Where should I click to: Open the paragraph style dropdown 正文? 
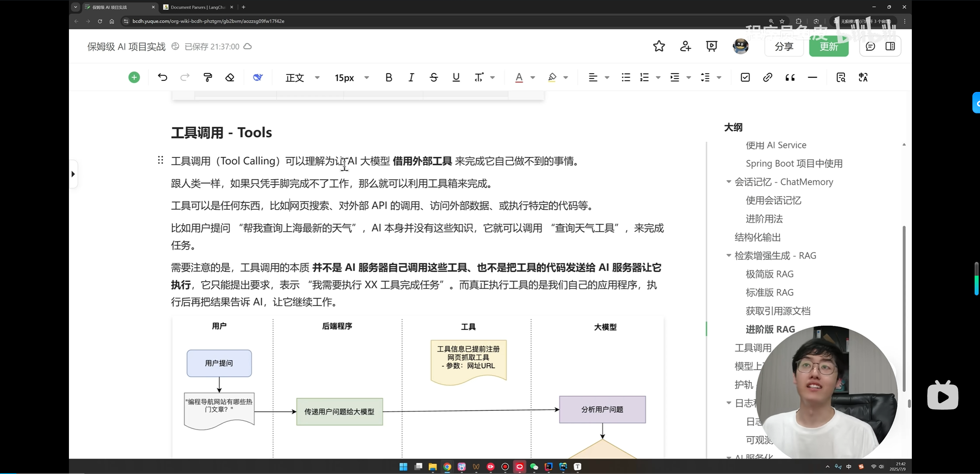coord(302,78)
